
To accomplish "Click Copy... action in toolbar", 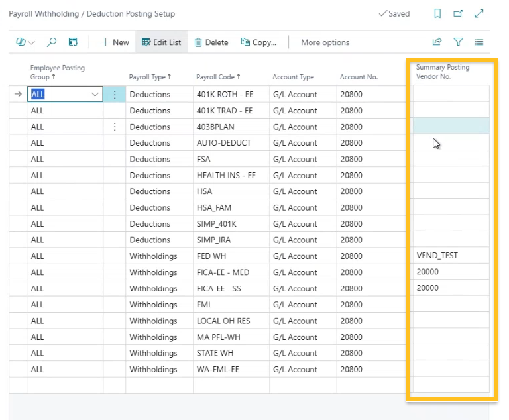I will click(x=258, y=42).
